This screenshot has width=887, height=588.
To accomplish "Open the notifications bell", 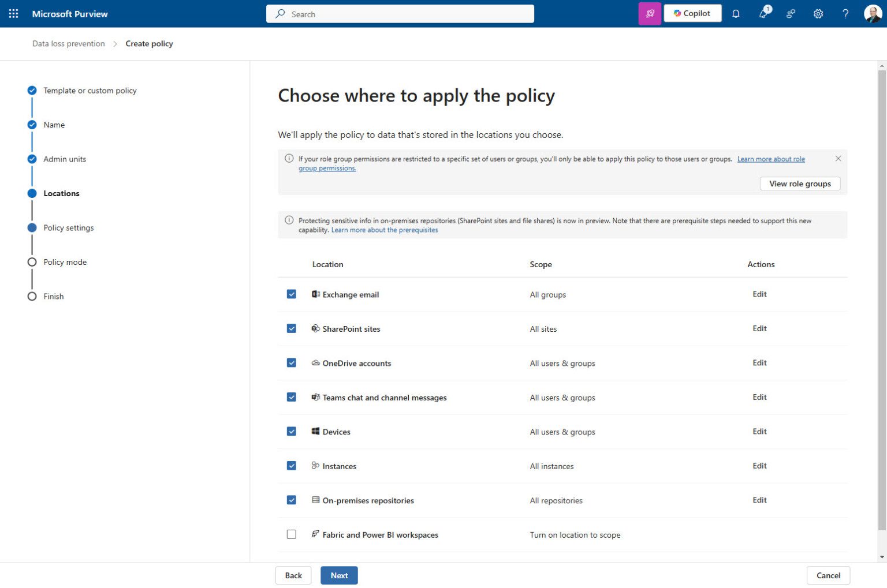I will (x=736, y=13).
